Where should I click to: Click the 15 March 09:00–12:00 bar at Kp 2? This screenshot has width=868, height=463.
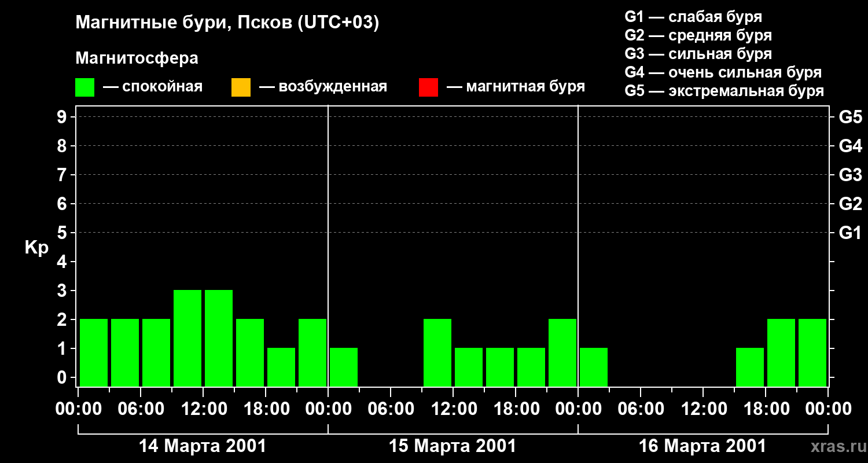(437, 352)
